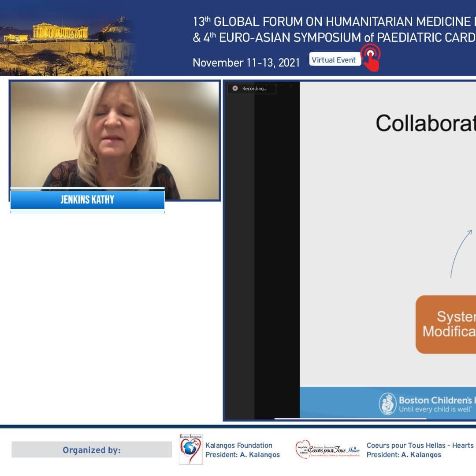The image size is (476, 476).
Task: Click the Boston Children's Hospital emblem
Action: [387, 404]
